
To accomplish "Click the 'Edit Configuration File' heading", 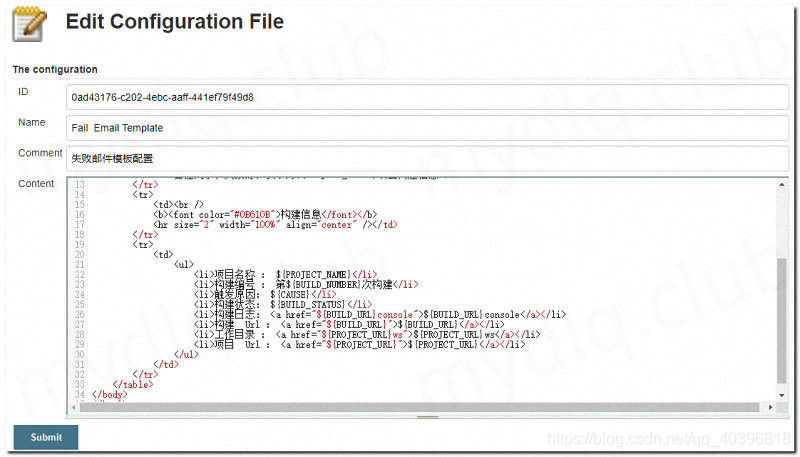I will tap(174, 21).
